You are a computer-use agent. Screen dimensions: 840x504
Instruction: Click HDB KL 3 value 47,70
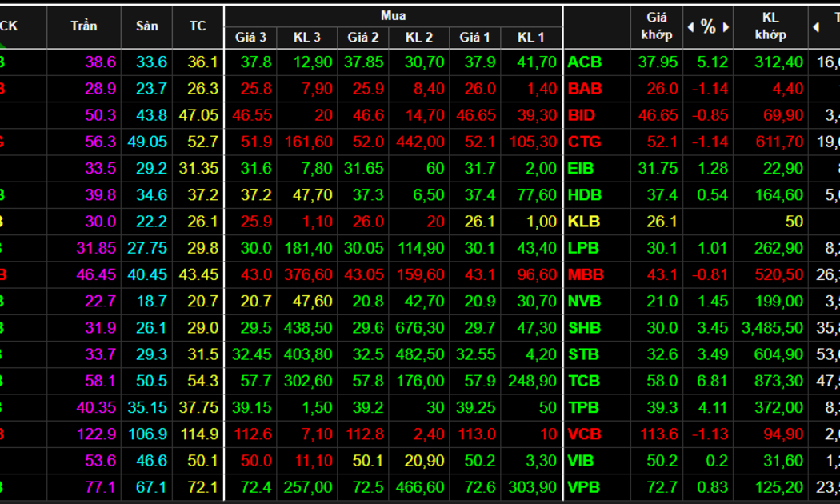click(312, 195)
